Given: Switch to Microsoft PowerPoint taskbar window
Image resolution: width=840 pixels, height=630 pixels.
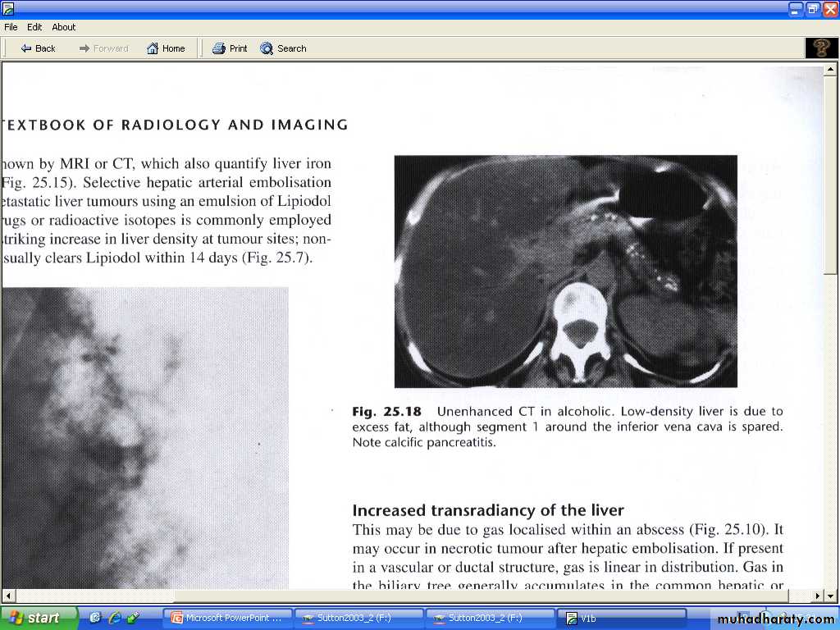Looking at the screenshot, I should (227, 618).
